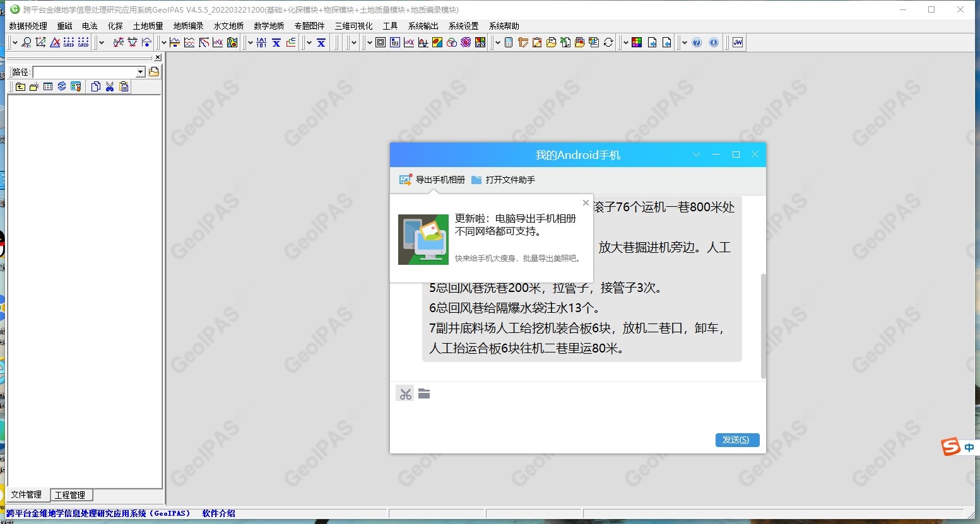Viewport: 980px width, 524px height.
Task: Open the 数据预处理 menu
Action: pyautogui.click(x=28, y=26)
